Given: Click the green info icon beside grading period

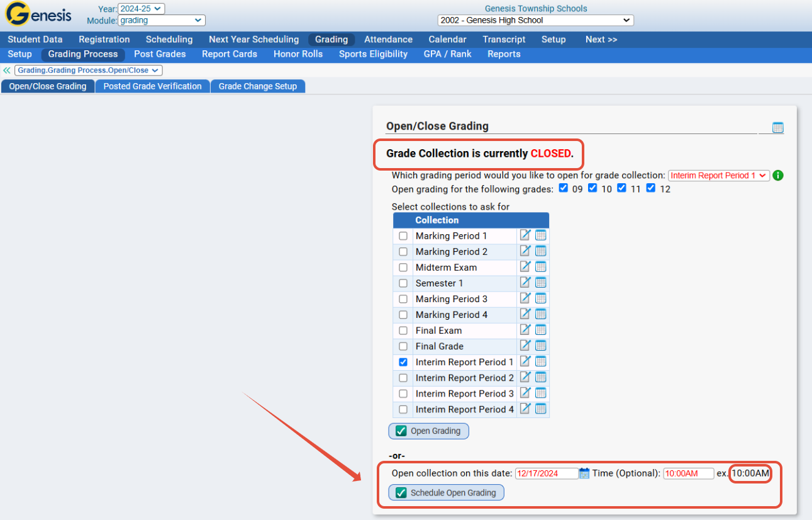Looking at the screenshot, I should pos(778,176).
